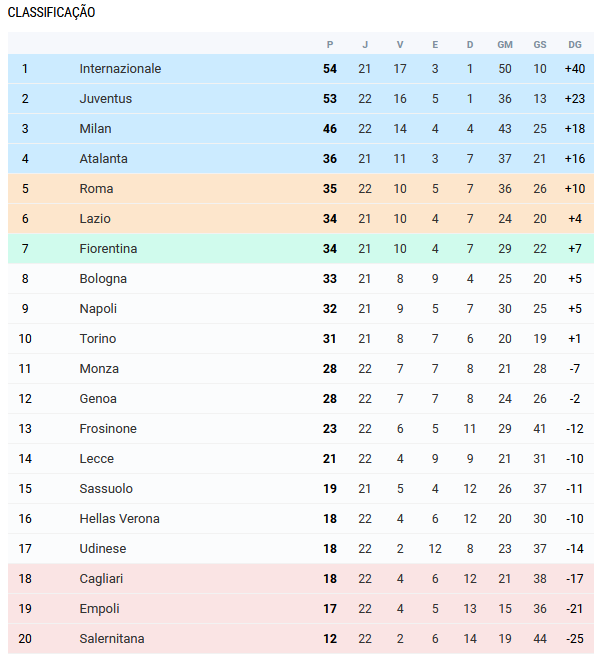Open the Fiorentina team link
Viewport: 594px width, 656px height.
click(108, 249)
